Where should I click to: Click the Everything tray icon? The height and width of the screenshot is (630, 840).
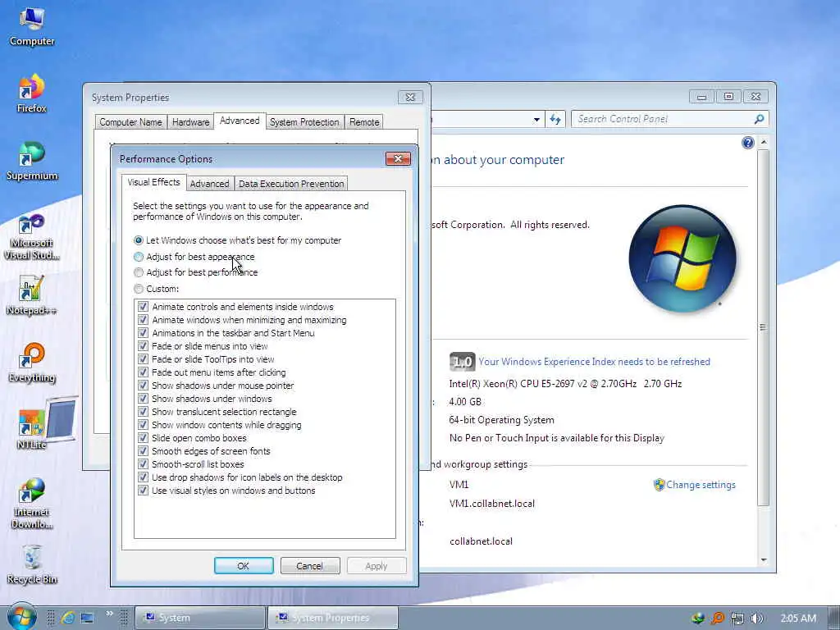coord(717,619)
